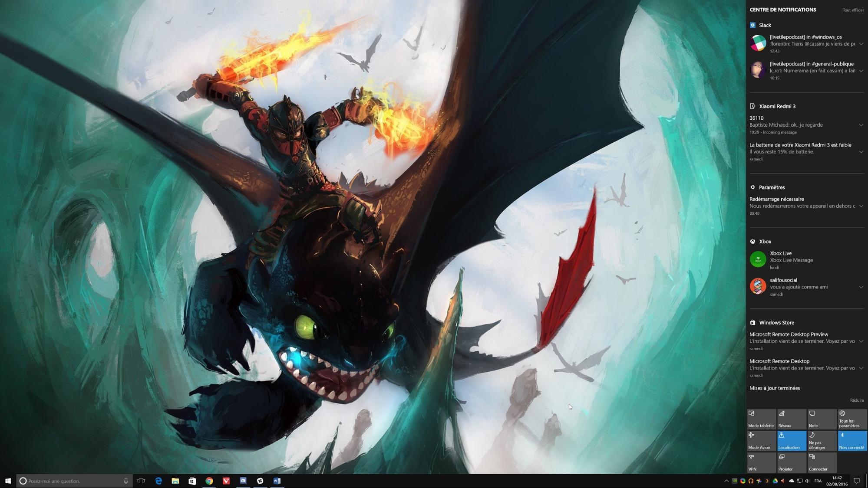Open the Note quick action

pos(822,419)
